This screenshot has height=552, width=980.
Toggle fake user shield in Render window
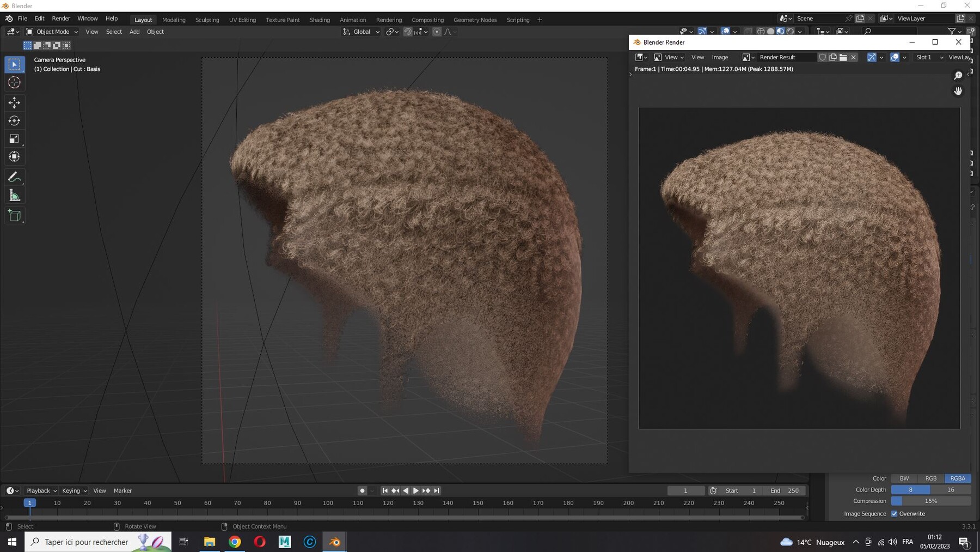coord(823,57)
